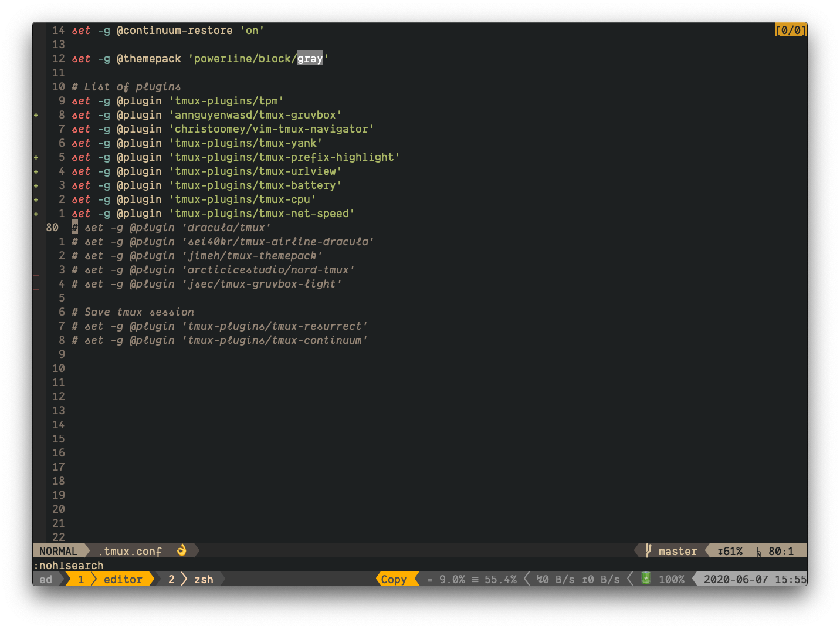Click the '# List of plugins' comment
The image size is (840, 629).
click(x=126, y=86)
